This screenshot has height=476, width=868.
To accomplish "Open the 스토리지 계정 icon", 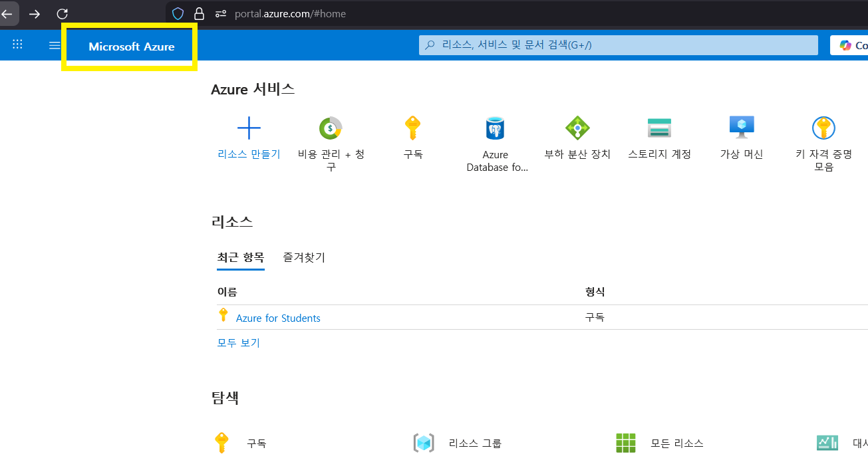I will click(x=659, y=128).
